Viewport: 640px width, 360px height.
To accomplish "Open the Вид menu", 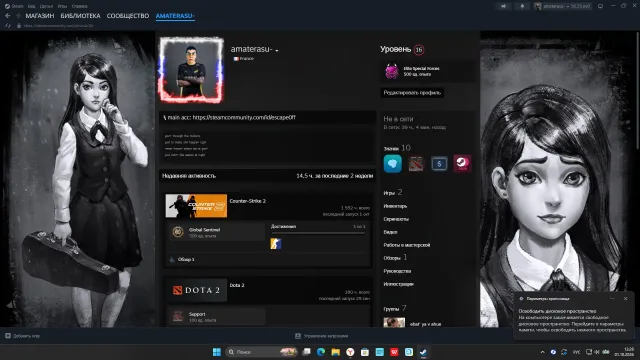I will (x=31, y=6).
